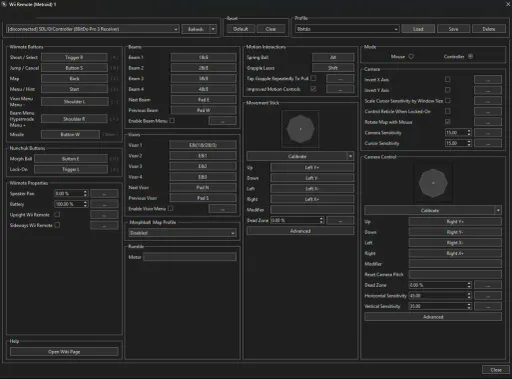
Task: Click the Dolphin window icon in title bar
Action: coord(4,4)
